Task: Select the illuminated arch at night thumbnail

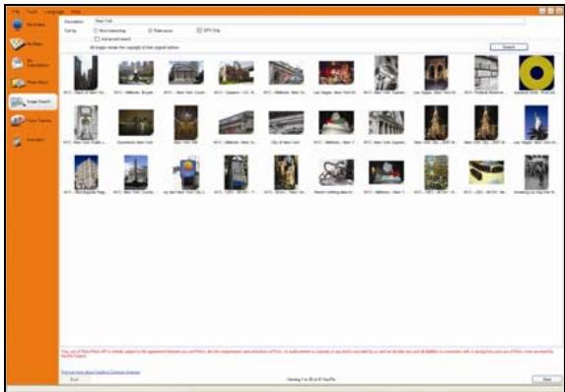Action: point(436,72)
